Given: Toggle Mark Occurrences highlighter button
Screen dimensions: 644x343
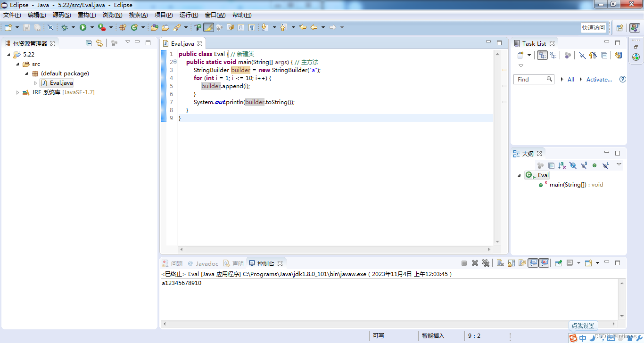Looking at the screenshot, I should click(208, 27).
